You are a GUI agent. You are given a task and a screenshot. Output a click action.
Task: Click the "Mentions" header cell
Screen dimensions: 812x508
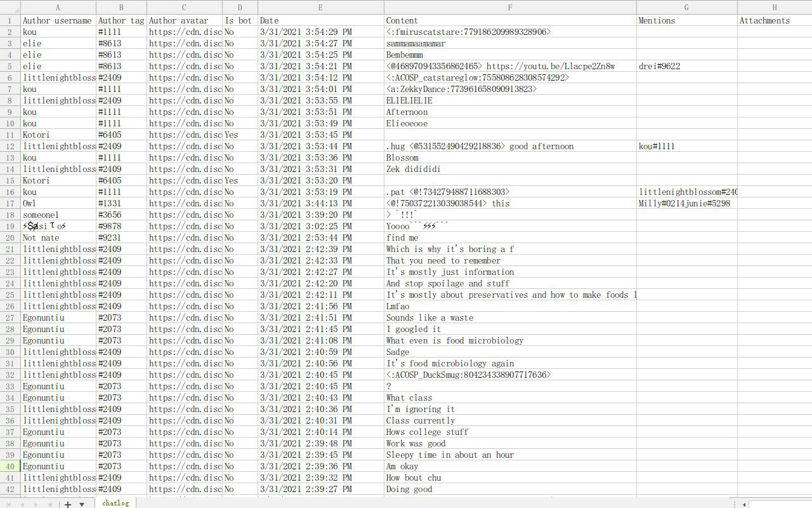687,20
